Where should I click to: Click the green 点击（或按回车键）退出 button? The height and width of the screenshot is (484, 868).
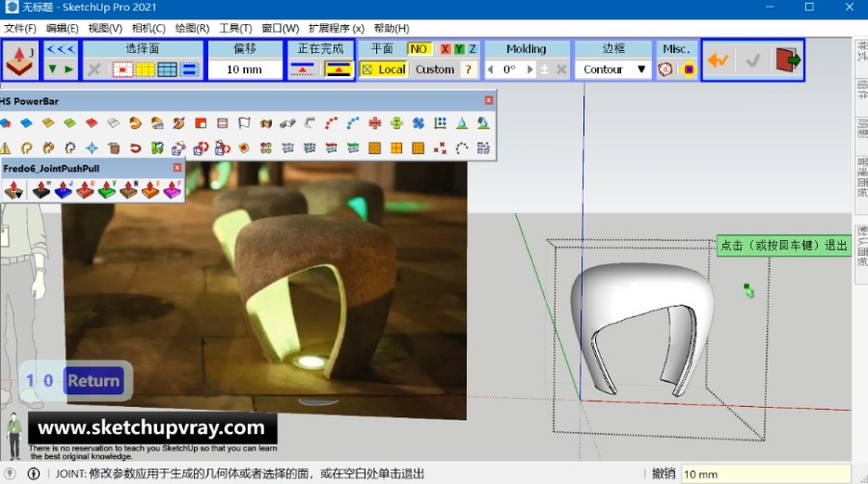pos(784,245)
